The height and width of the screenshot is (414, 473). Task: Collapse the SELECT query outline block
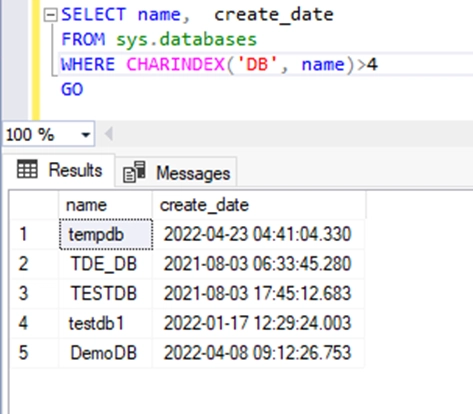click(x=51, y=15)
